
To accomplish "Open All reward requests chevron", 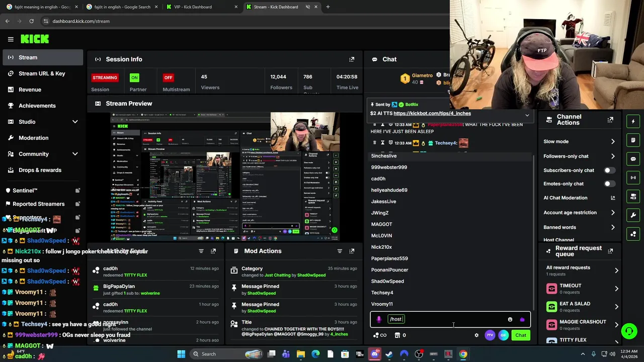I will pyautogui.click(x=616, y=270).
